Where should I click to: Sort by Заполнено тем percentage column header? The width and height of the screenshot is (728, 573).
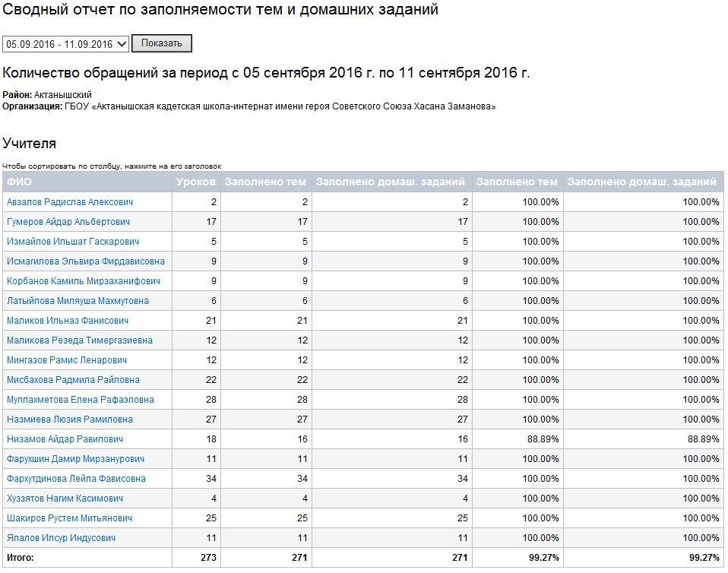(x=517, y=182)
